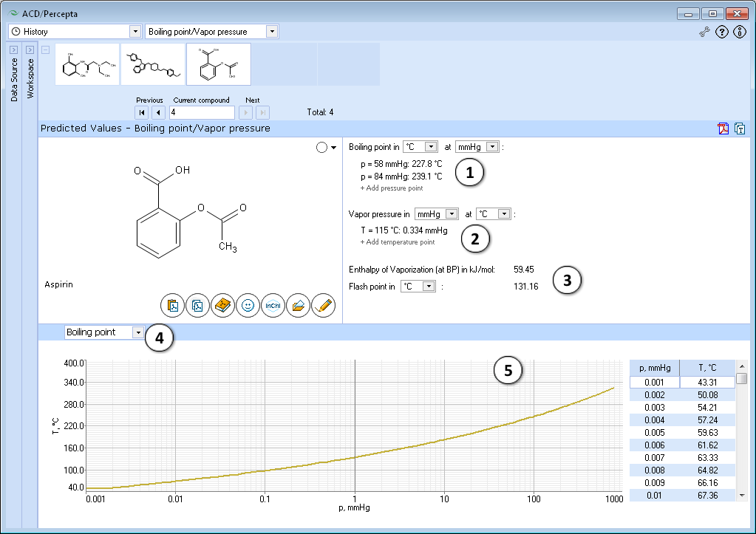
Task: Click the open file folder icon
Action: point(298,306)
